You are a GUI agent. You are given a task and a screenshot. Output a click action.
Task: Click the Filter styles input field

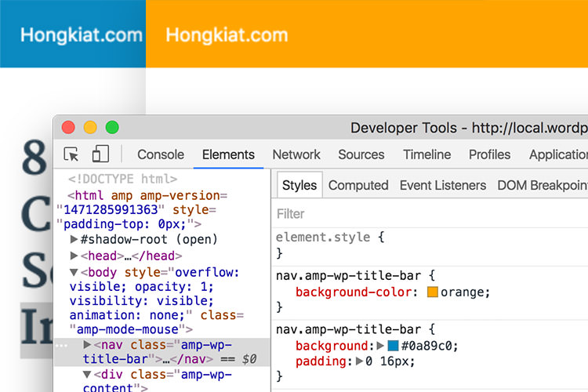[430, 214]
